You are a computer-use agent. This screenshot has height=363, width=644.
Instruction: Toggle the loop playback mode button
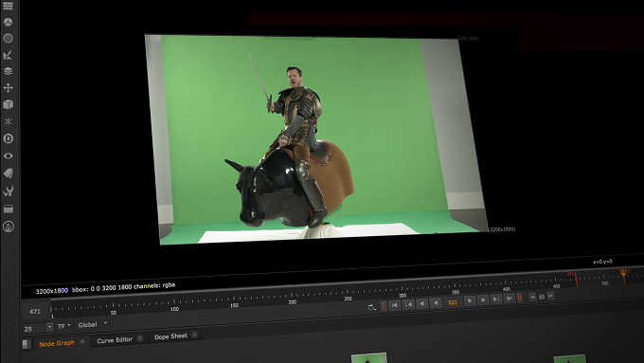pyautogui.click(x=371, y=307)
